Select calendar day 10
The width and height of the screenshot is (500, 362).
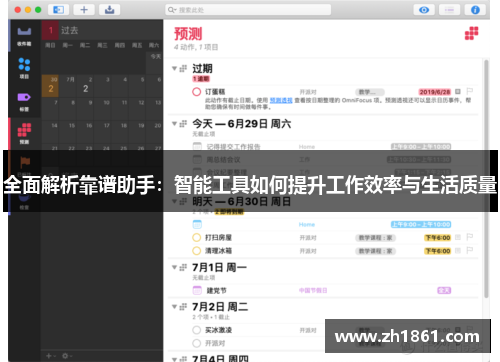tap(103, 109)
